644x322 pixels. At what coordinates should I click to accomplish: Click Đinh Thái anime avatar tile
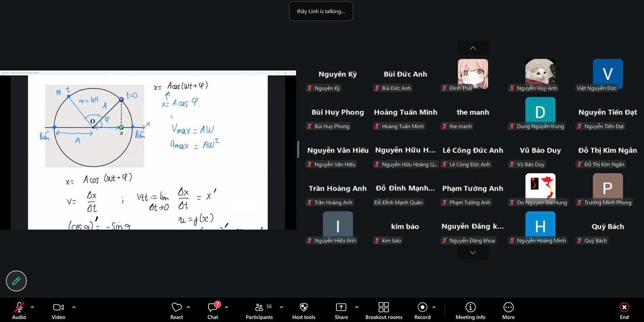tap(473, 74)
